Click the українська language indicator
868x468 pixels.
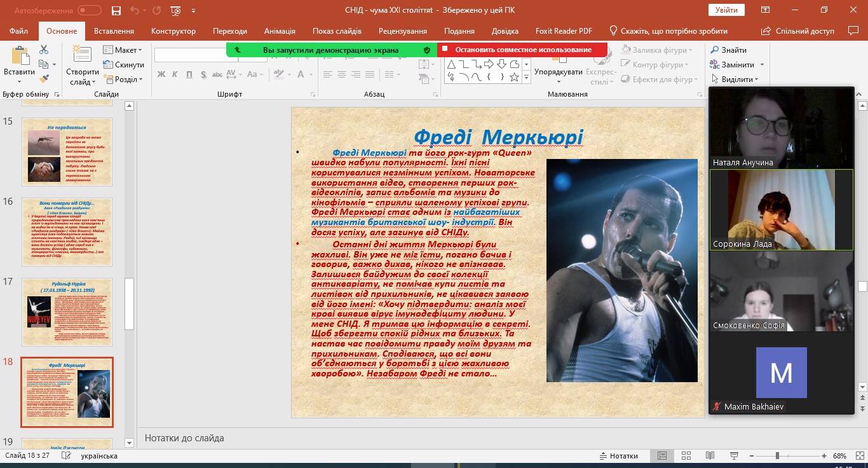pyautogui.click(x=99, y=456)
